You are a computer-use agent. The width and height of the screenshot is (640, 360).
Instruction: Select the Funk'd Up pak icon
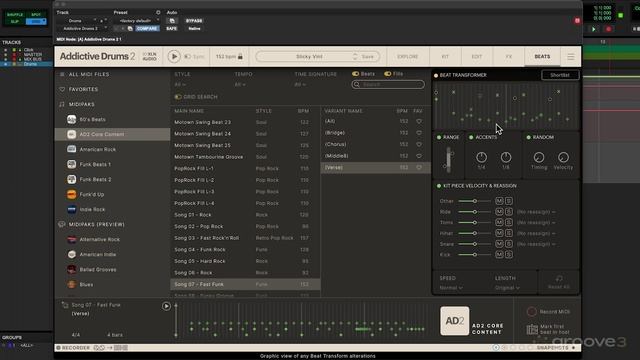[71, 194]
